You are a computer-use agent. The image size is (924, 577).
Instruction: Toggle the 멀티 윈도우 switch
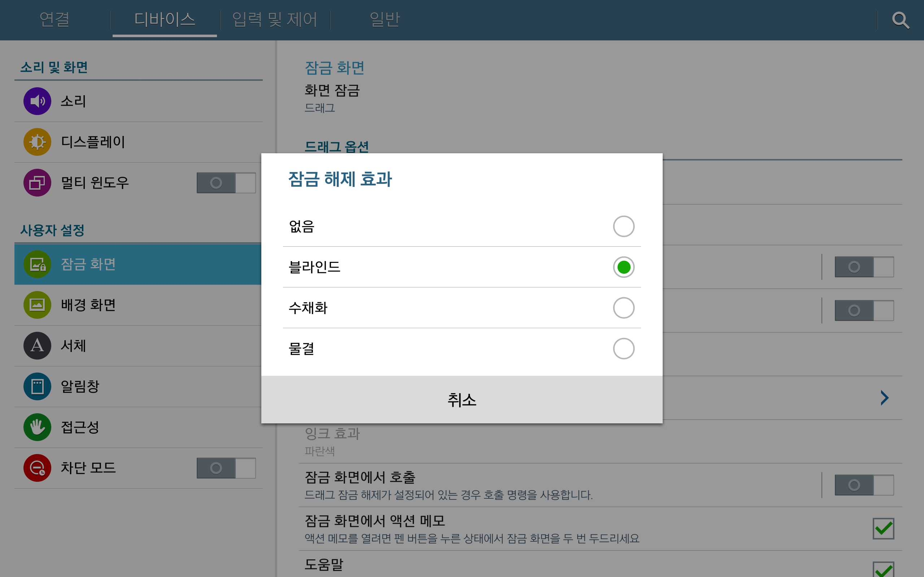pos(226,183)
